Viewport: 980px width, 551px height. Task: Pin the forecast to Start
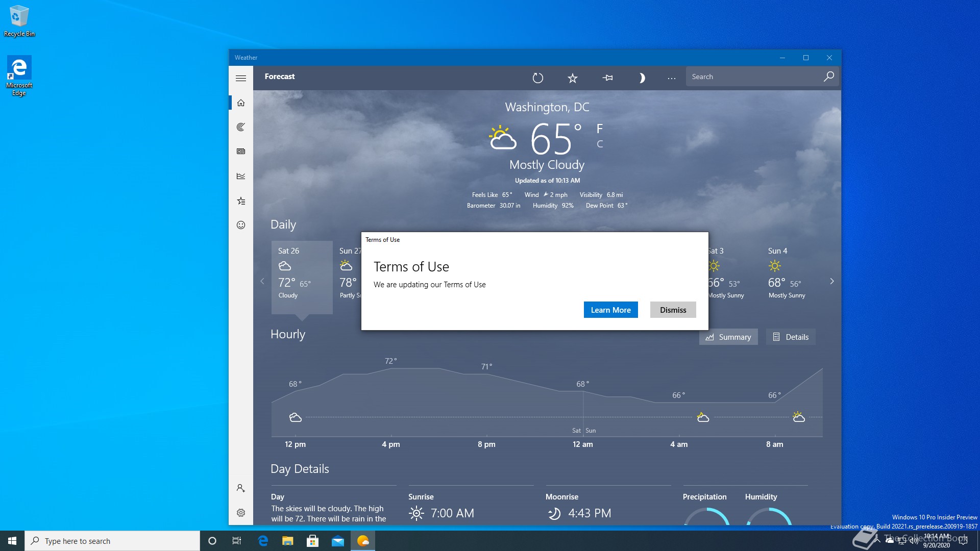(607, 78)
